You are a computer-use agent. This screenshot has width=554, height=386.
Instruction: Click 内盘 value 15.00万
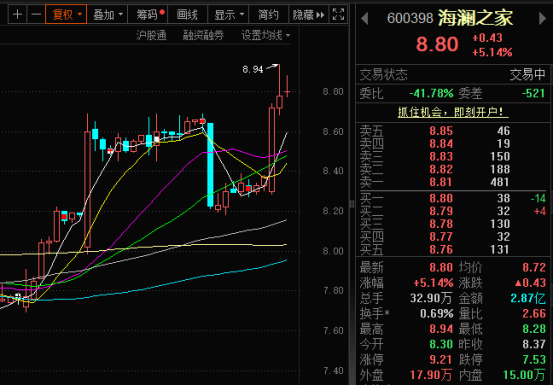(x=524, y=375)
